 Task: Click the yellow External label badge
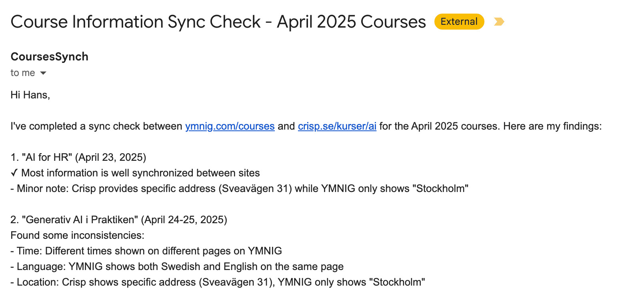tap(459, 22)
